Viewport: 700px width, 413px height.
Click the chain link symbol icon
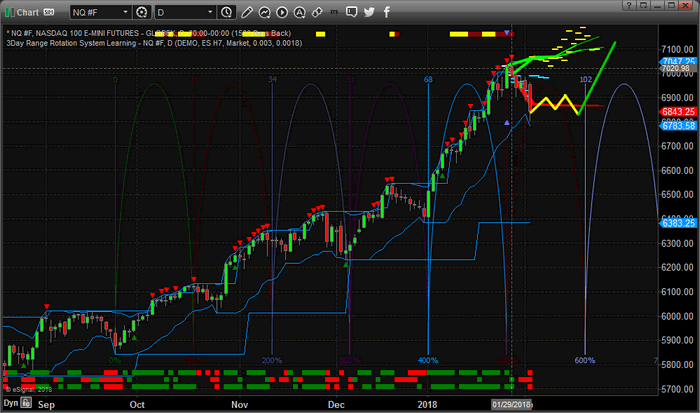point(317,13)
